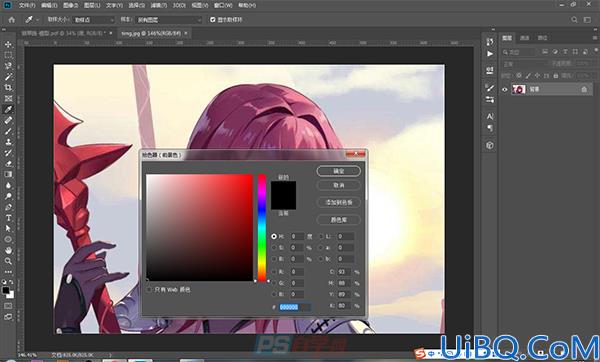Select the Eyedropper tool in the toolbox
The width and height of the screenshot is (600, 362).
click(x=8, y=109)
